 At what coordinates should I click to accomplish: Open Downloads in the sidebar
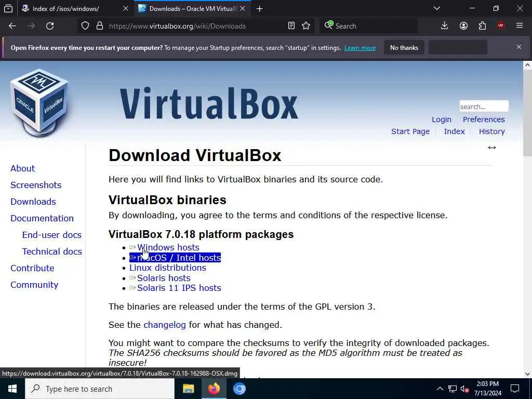(33, 202)
